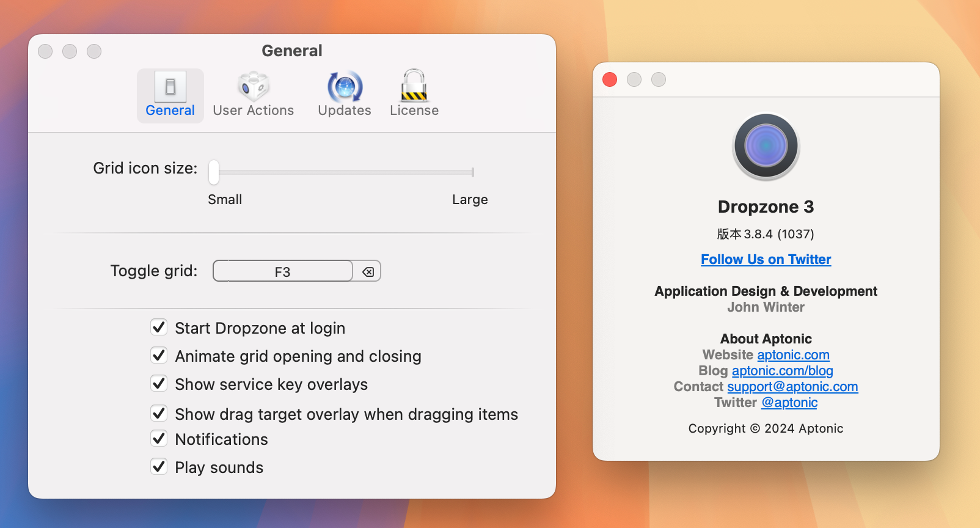Screen dimensions: 980x528
Task: Open the @aptonic Twitter link
Action: 789,403
